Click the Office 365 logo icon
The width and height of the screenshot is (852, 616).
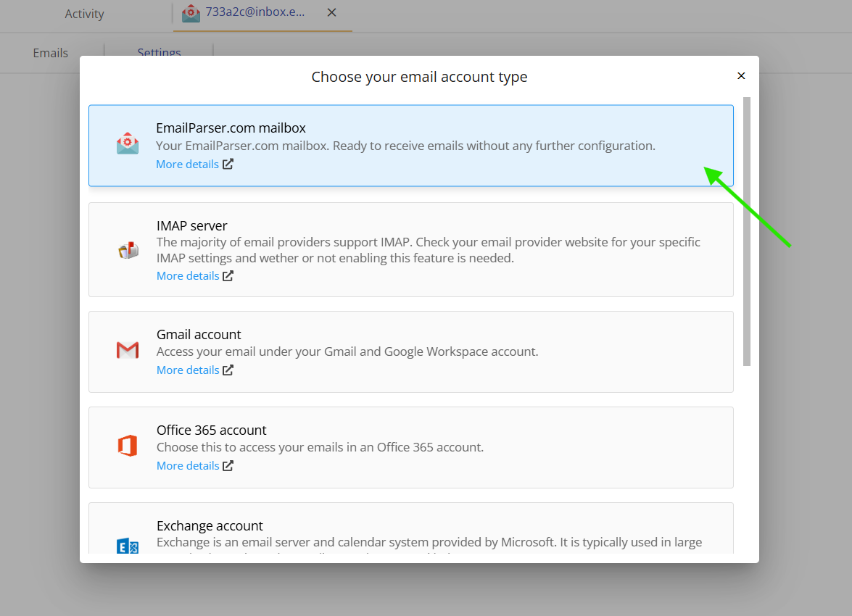coord(128,445)
